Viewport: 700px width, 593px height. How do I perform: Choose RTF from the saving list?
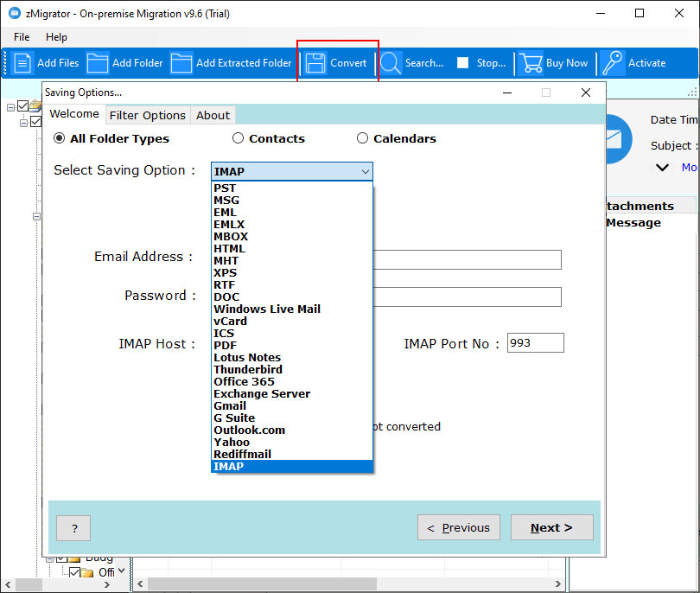point(292,285)
